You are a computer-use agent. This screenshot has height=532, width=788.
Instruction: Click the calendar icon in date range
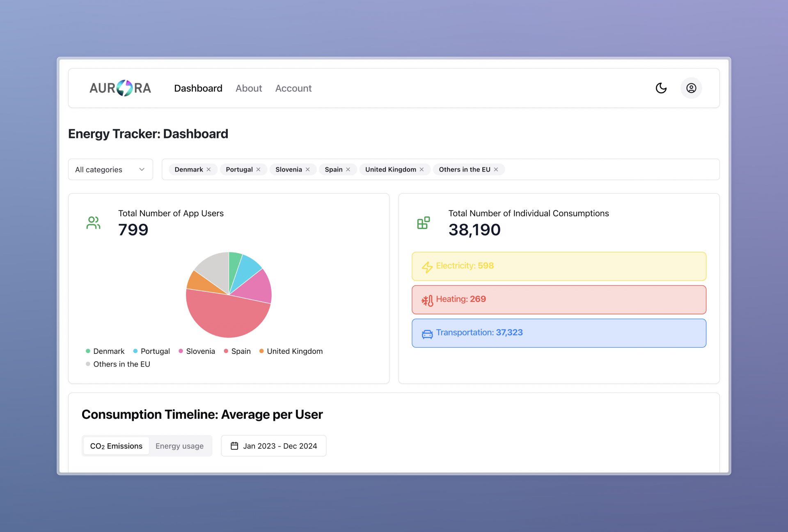pos(234,446)
